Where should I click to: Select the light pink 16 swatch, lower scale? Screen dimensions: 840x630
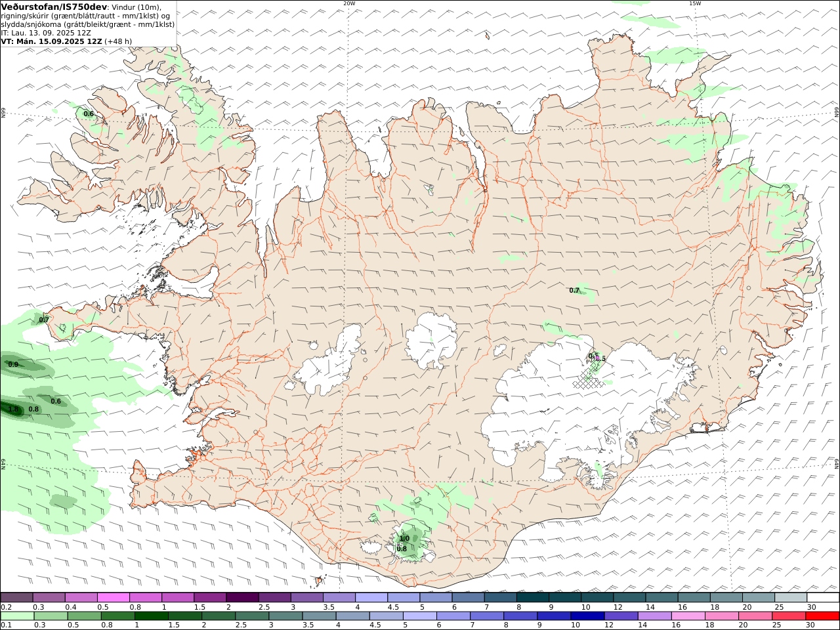tap(688, 616)
